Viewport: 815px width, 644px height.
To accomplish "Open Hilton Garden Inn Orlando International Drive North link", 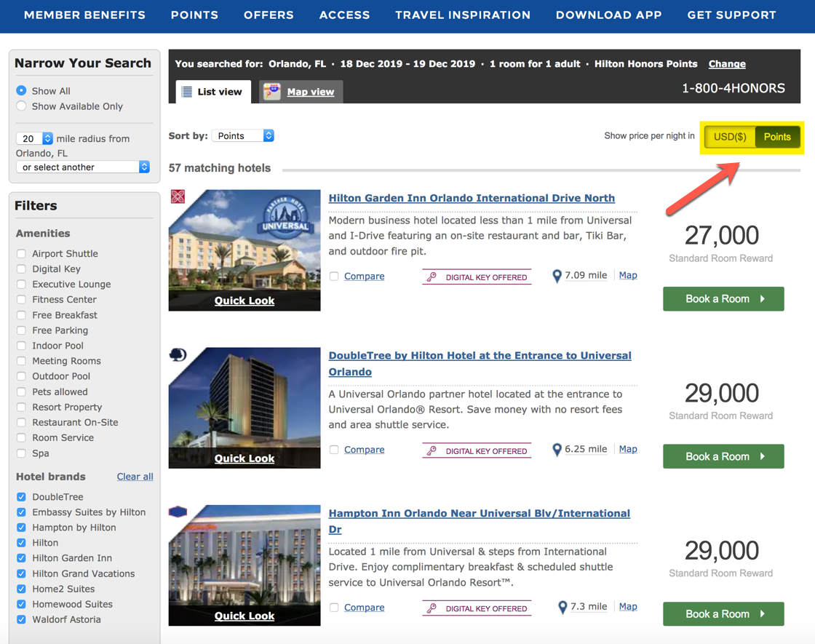I will [472, 198].
